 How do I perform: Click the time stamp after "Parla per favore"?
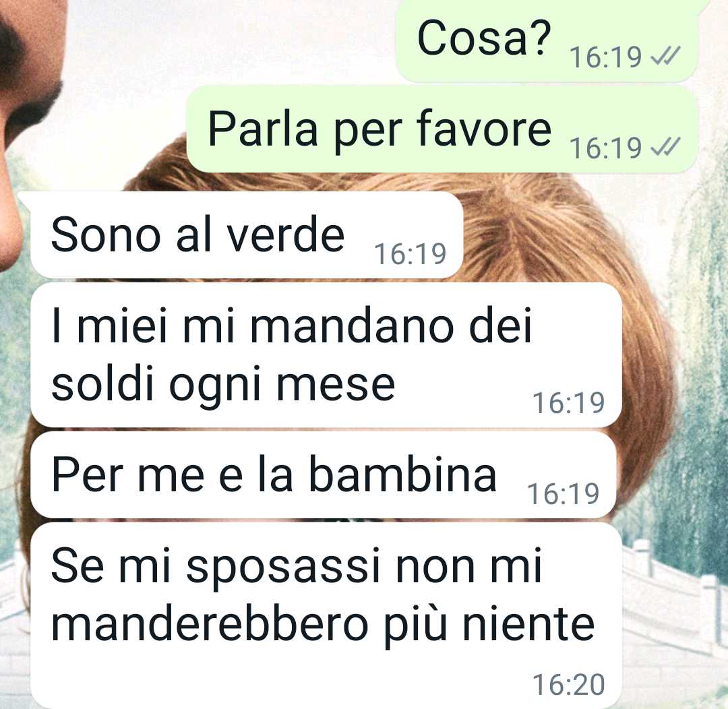(x=605, y=148)
